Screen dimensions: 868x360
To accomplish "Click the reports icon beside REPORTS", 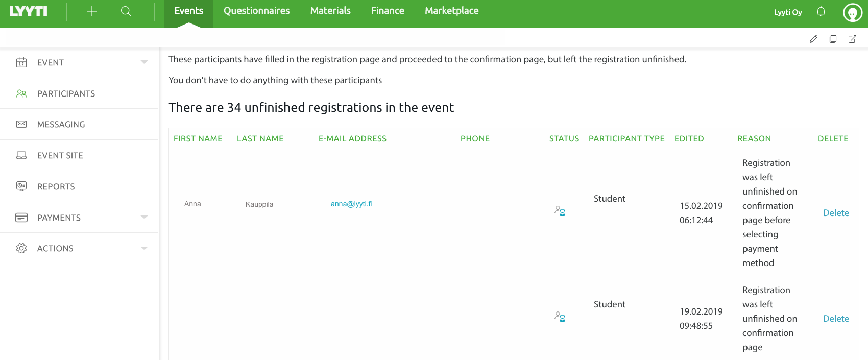I will click(21, 186).
